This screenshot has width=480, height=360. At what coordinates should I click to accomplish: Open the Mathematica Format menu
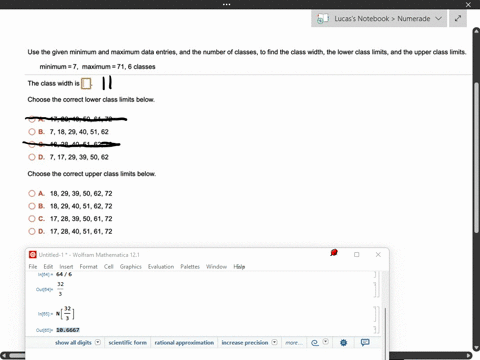(x=88, y=267)
